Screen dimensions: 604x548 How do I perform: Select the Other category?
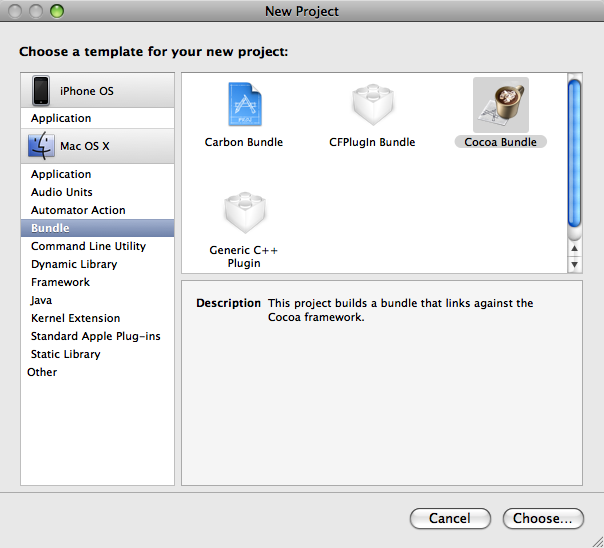click(x=42, y=372)
